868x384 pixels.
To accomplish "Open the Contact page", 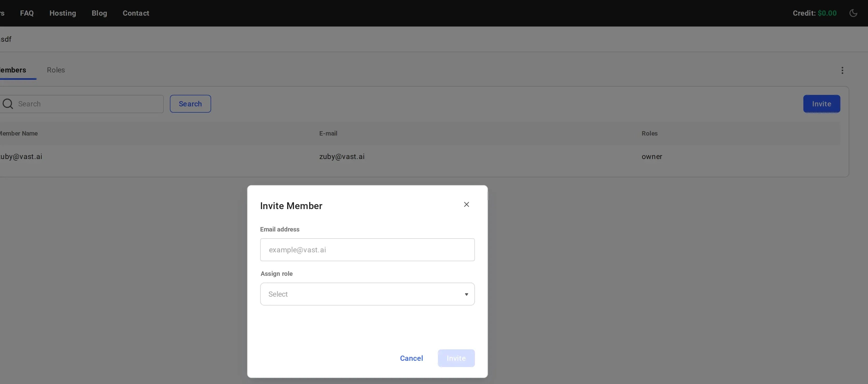I will [136, 13].
